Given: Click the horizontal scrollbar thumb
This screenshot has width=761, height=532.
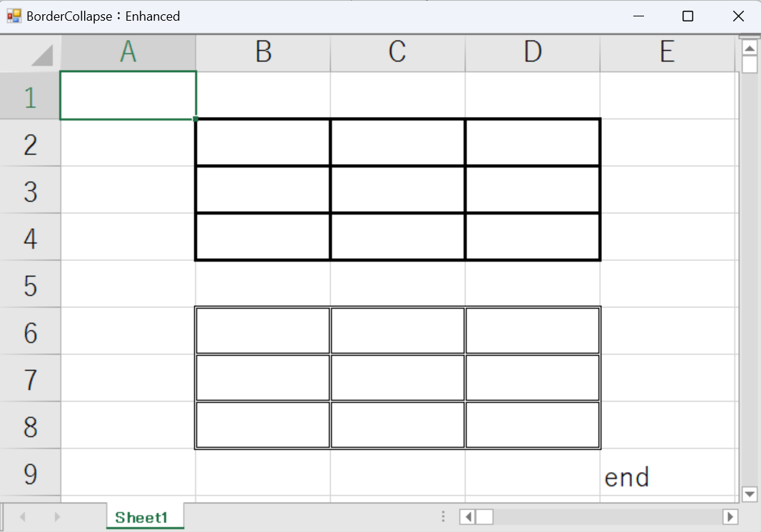Looking at the screenshot, I should pos(484,517).
